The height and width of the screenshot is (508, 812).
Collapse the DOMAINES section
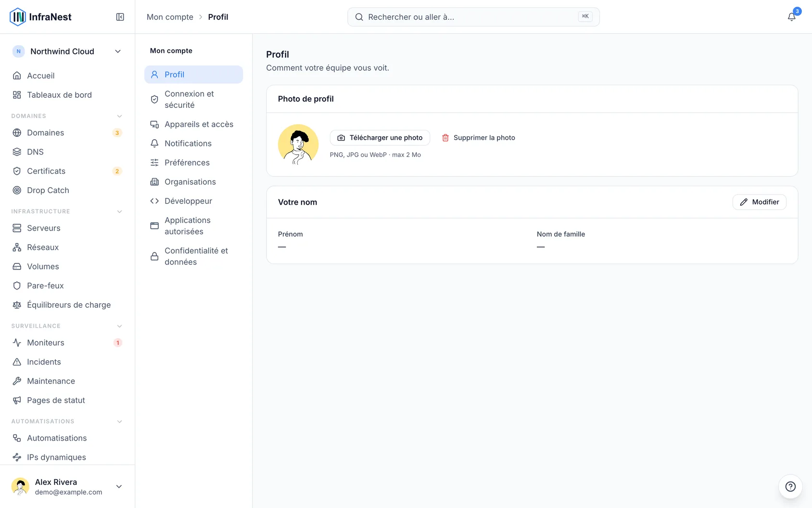(119, 116)
